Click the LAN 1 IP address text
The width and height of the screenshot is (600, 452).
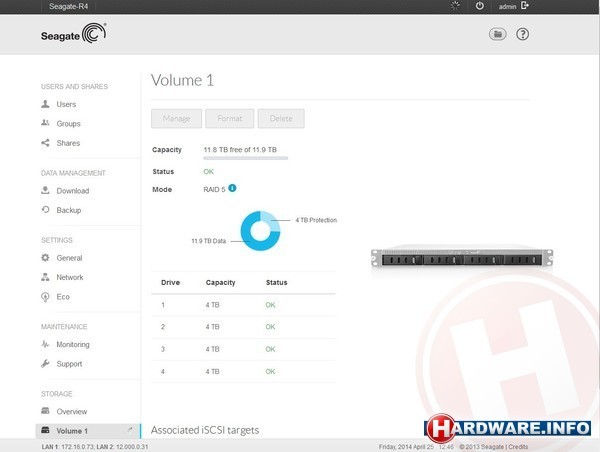click(x=77, y=447)
